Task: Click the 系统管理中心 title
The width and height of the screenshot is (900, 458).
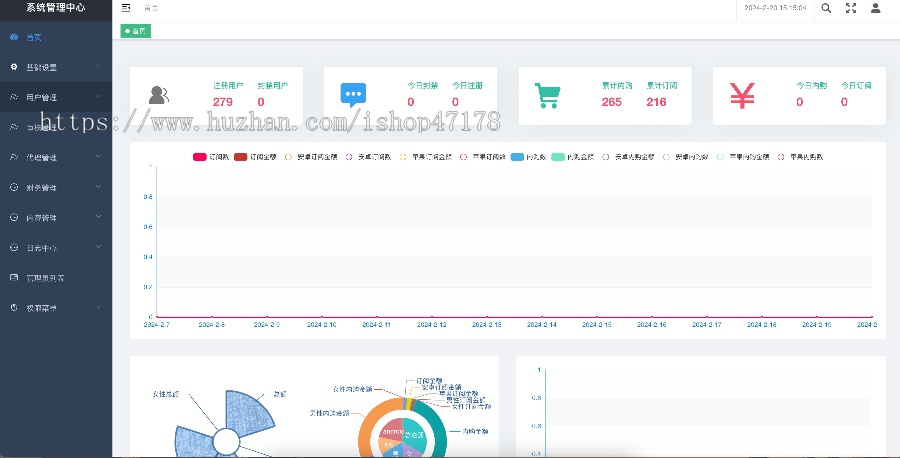Action: (56, 7)
